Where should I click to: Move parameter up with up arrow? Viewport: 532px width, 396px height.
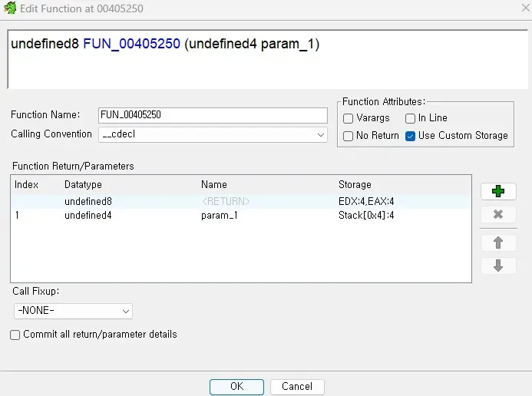coord(498,243)
